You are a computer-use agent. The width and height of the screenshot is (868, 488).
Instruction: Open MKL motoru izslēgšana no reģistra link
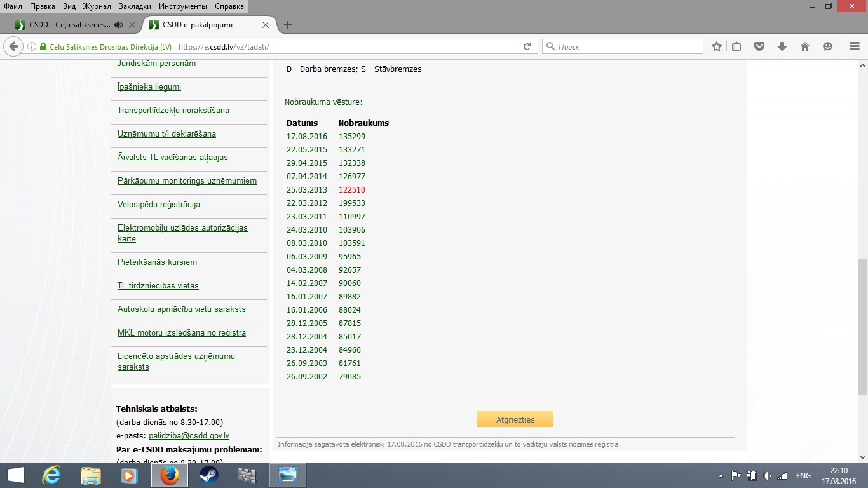[182, 333]
